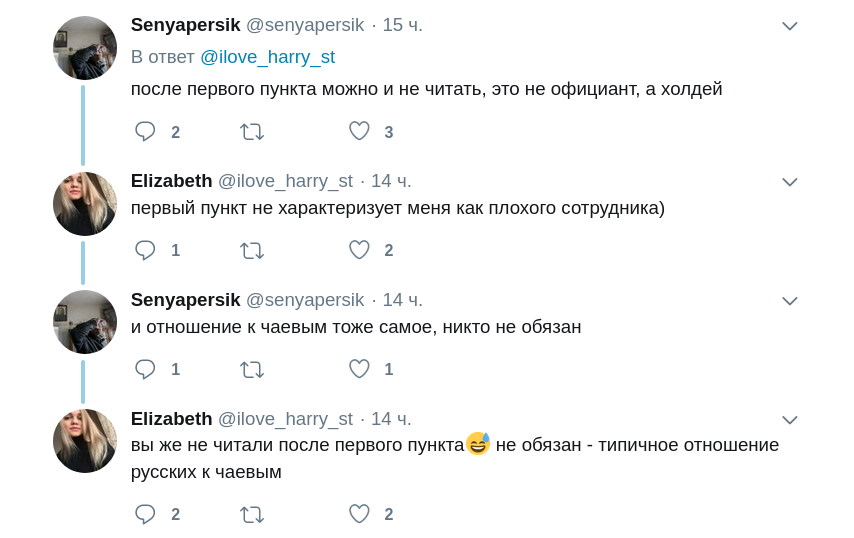
Task: Reply to Senyapersik's tweet about чаевым
Action: [146, 369]
